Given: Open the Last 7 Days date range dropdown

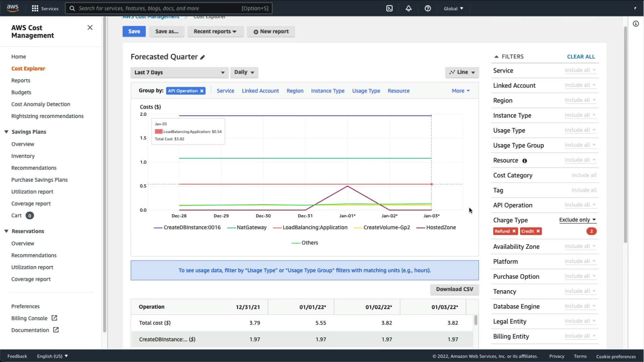Looking at the screenshot, I should (x=179, y=72).
